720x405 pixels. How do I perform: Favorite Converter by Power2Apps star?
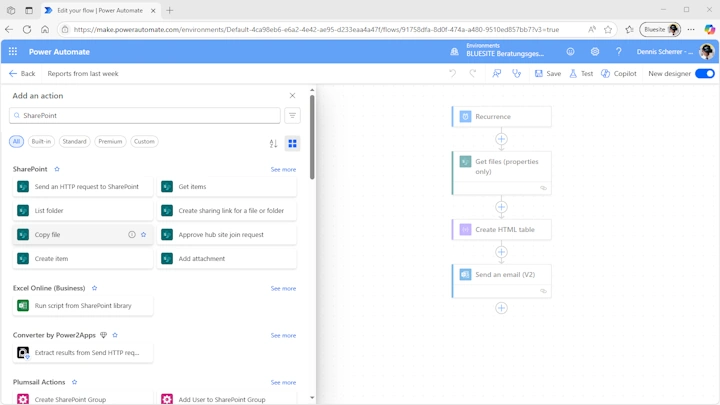pyautogui.click(x=115, y=335)
